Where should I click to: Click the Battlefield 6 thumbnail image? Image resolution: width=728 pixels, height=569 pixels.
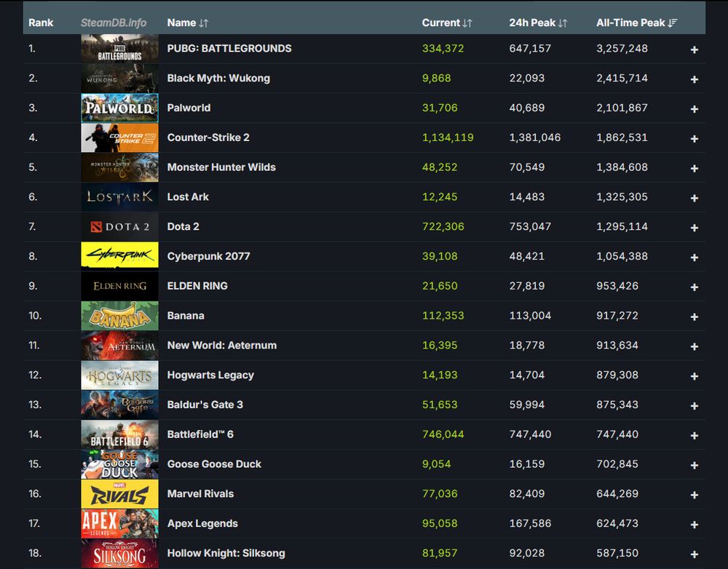click(120, 434)
